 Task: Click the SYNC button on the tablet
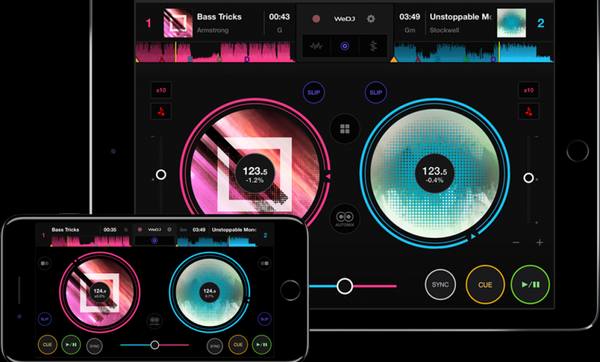point(440,285)
